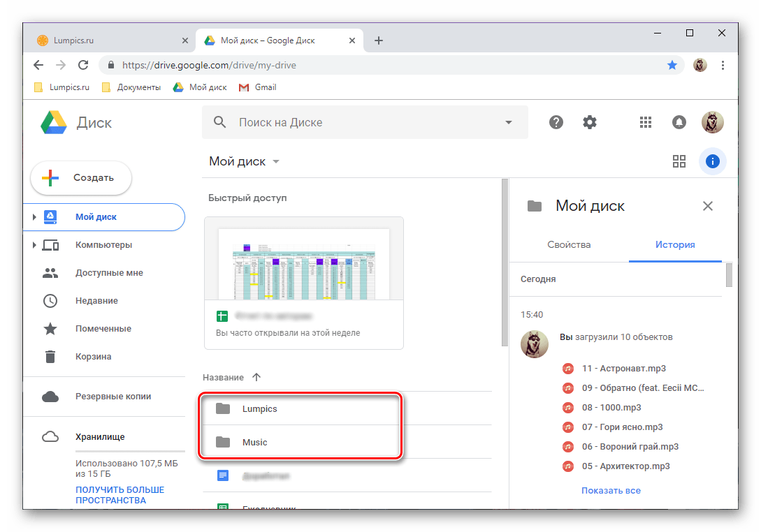Switch to the Свойства tab

(569, 245)
